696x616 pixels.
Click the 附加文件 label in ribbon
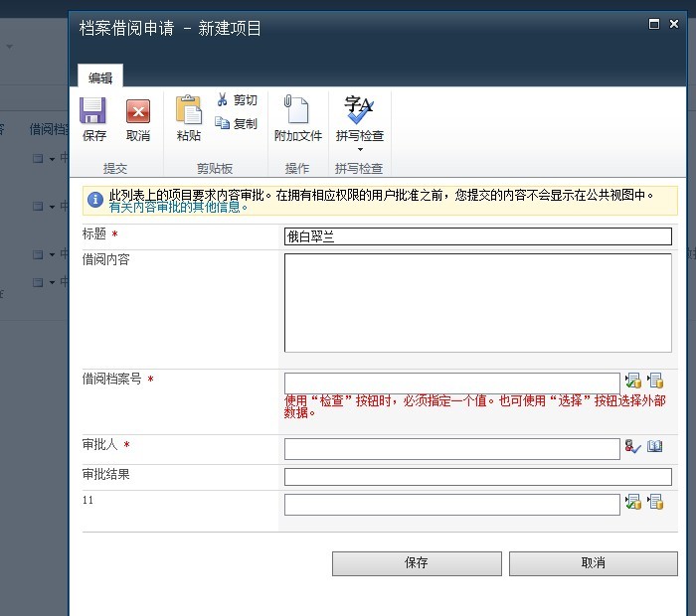click(x=298, y=135)
